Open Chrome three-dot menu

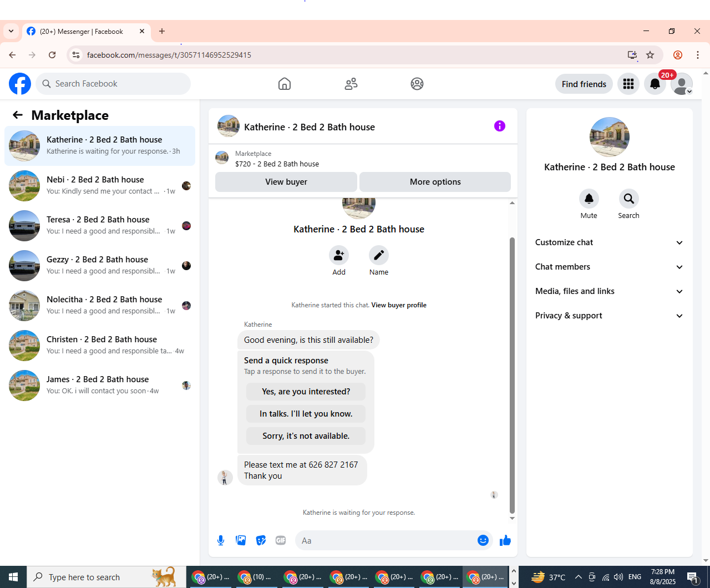coord(698,55)
